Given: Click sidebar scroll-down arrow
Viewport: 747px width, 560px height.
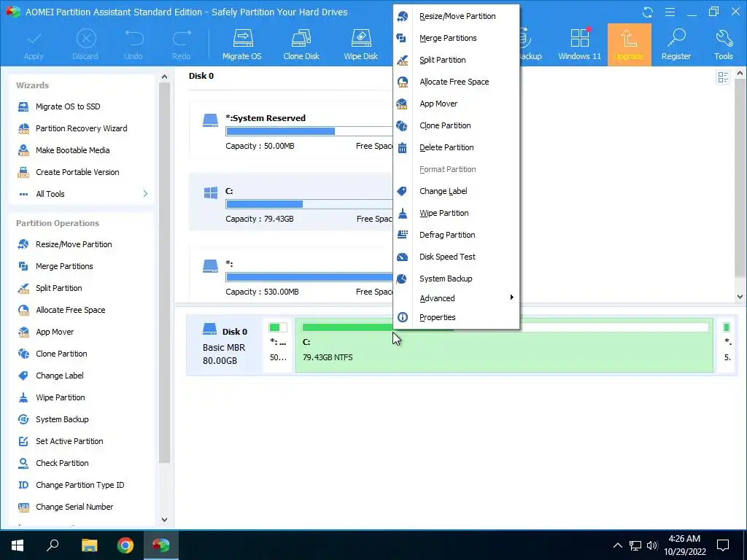Looking at the screenshot, I should 164,519.
